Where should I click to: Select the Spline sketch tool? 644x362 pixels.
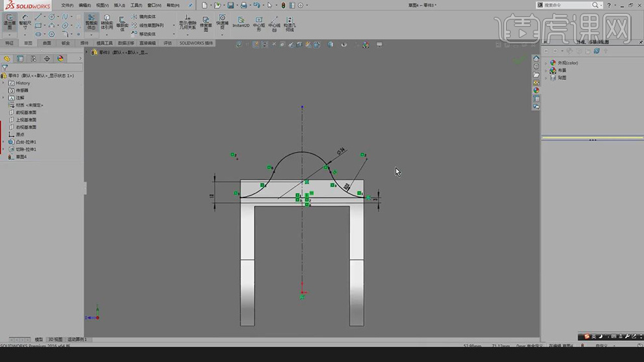pyautogui.click(x=65, y=17)
